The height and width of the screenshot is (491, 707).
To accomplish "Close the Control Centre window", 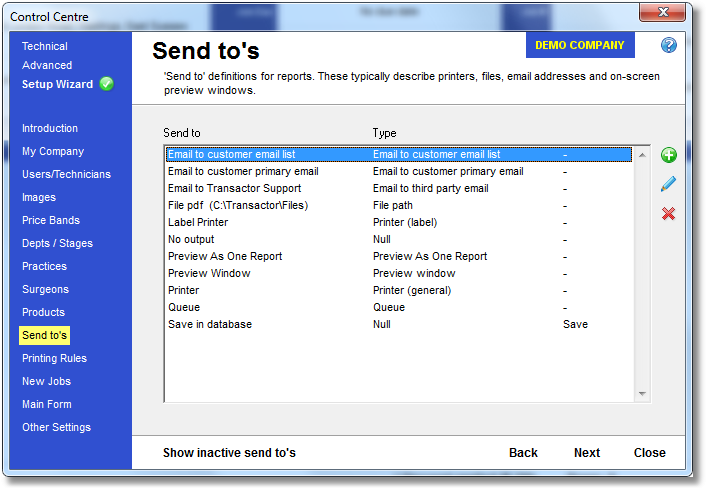I will click(x=662, y=13).
